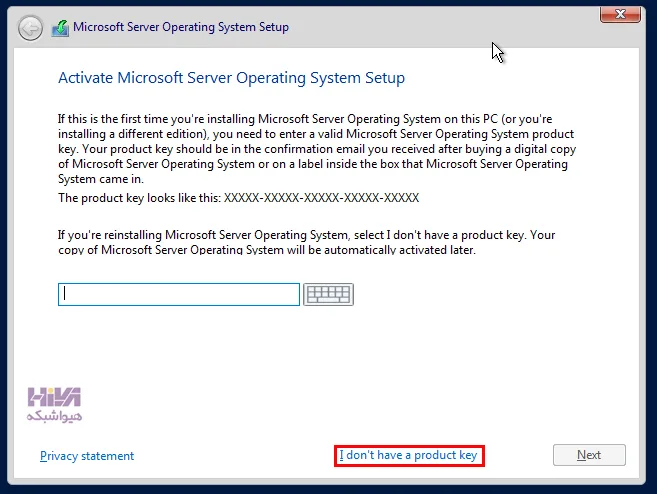Click the paragraph starting "If you're reinstalling"
The height and width of the screenshot is (494, 657).
306,242
